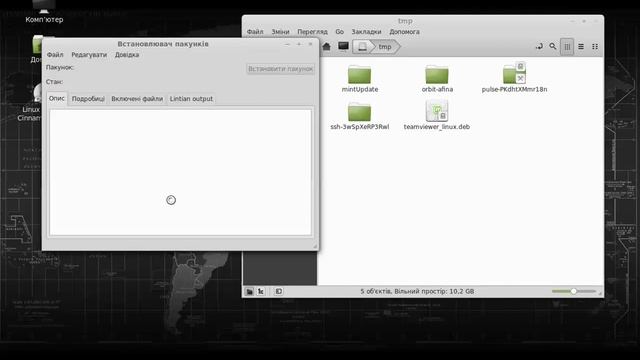Switch to list view in file manager
The width and height of the screenshot is (640, 360).
pyautogui.click(x=581, y=47)
